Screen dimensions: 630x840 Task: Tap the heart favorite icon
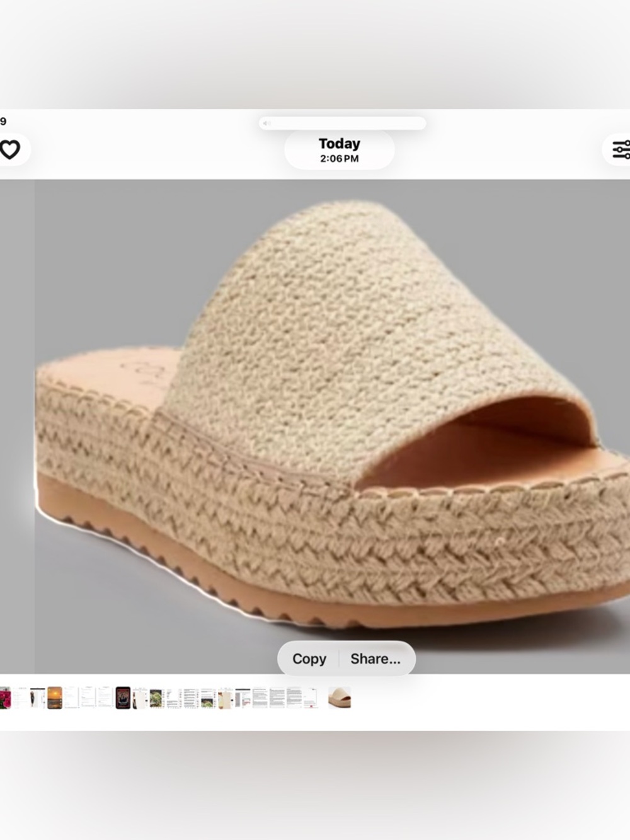tap(9, 150)
